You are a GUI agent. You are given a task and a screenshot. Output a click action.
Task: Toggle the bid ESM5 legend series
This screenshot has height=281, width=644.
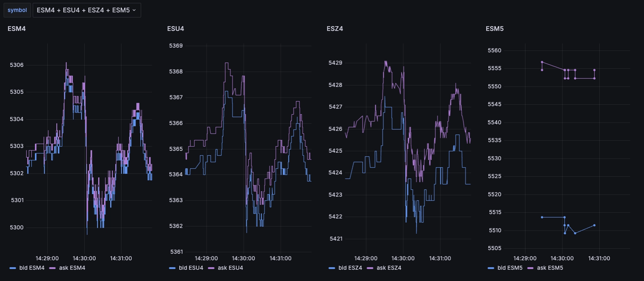(x=510, y=268)
